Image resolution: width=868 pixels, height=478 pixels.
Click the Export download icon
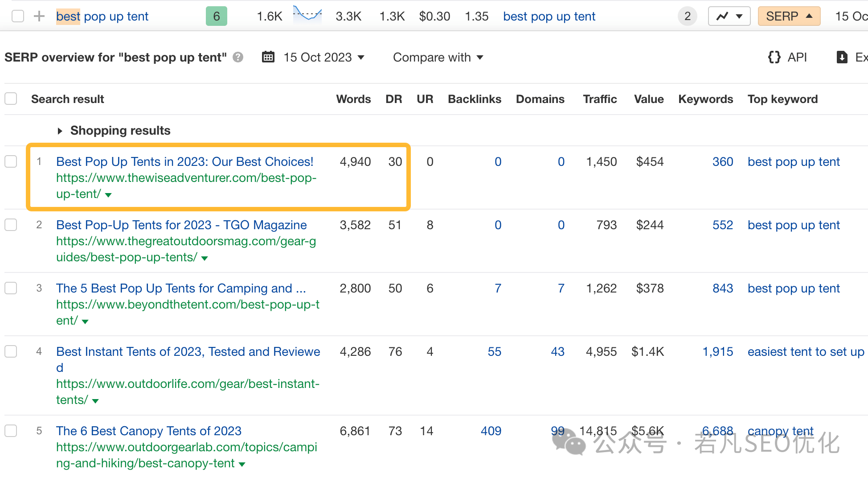[842, 57]
